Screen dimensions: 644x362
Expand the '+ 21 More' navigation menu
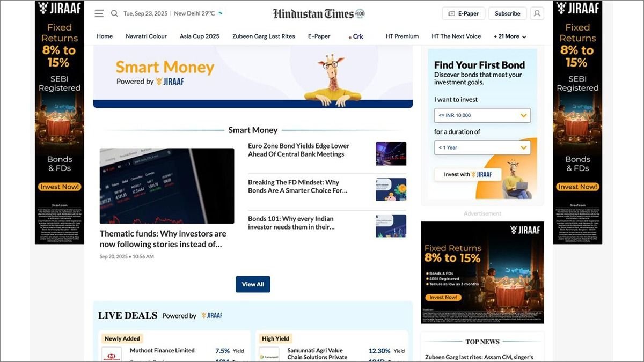pyautogui.click(x=509, y=36)
